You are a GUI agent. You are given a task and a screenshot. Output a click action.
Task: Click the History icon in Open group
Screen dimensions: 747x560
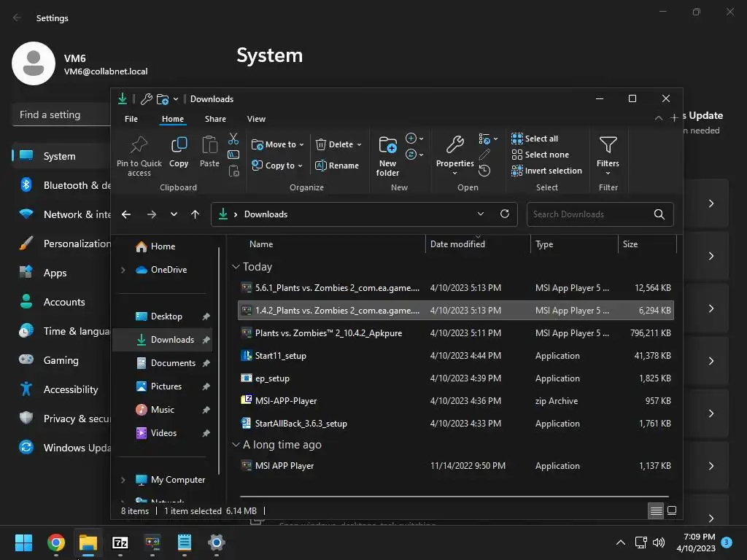[484, 171]
